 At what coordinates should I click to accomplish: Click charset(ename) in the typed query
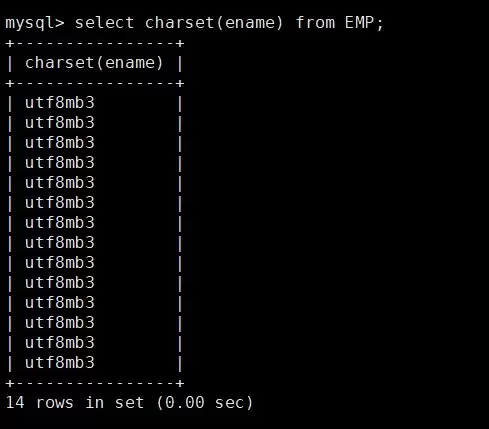click(x=214, y=23)
